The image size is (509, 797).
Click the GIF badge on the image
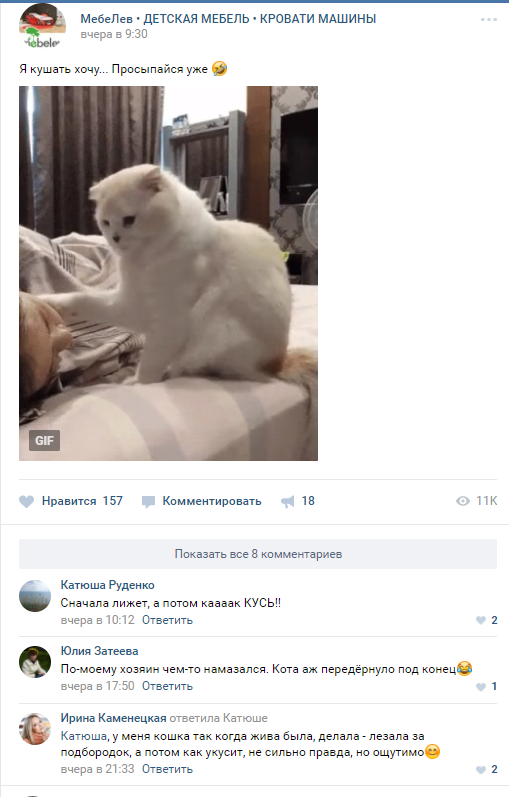tap(44, 441)
